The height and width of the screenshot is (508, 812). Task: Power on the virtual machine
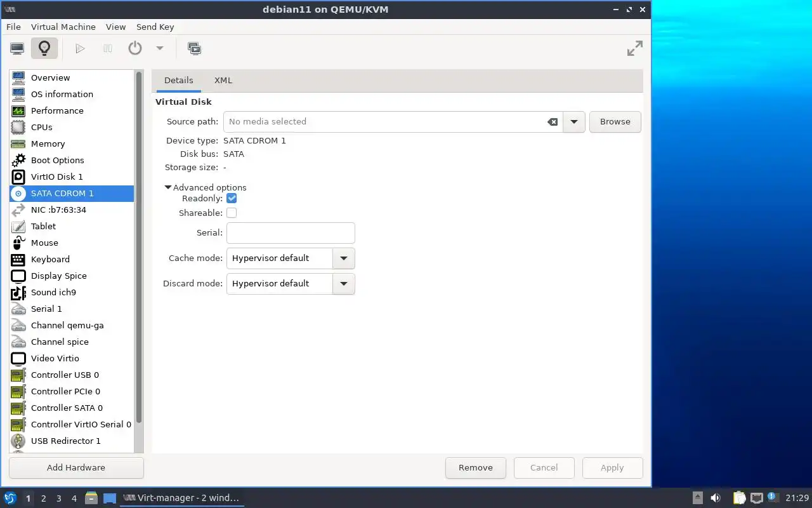80,48
